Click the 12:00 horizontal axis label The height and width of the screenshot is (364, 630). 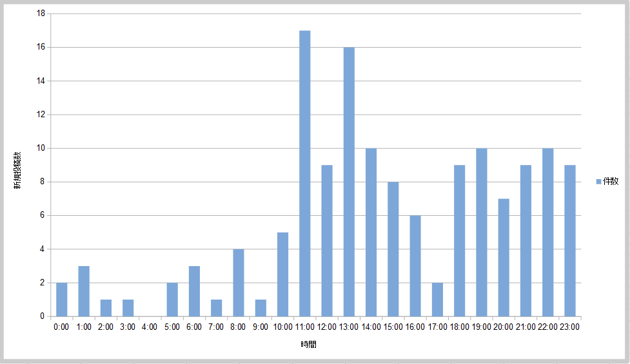(327, 327)
